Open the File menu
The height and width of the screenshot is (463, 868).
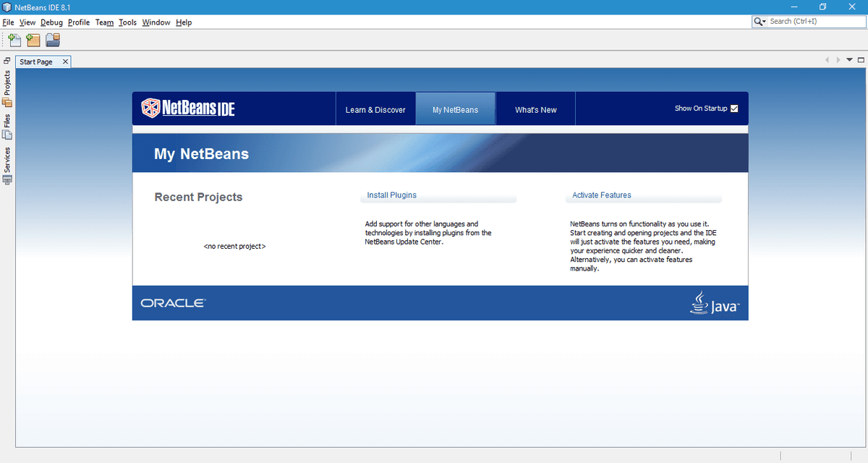pyautogui.click(x=9, y=22)
